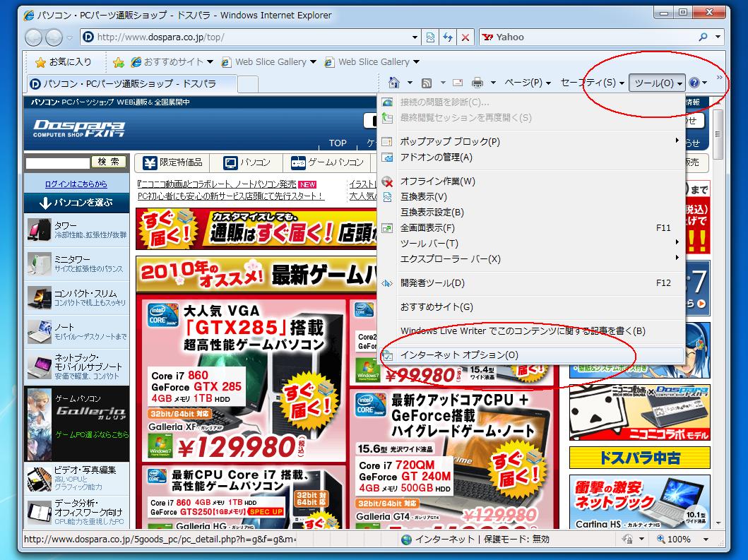
Task: Click the ゲームパソコン navigation button
Action: [327, 162]
